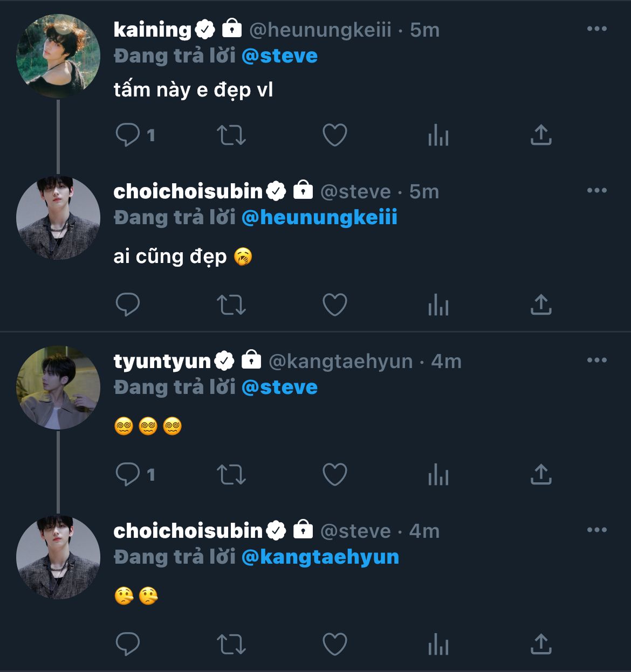Open more options on tyuntyun's tweet
This screenshot has width=631, height=672.
point(596,361)
